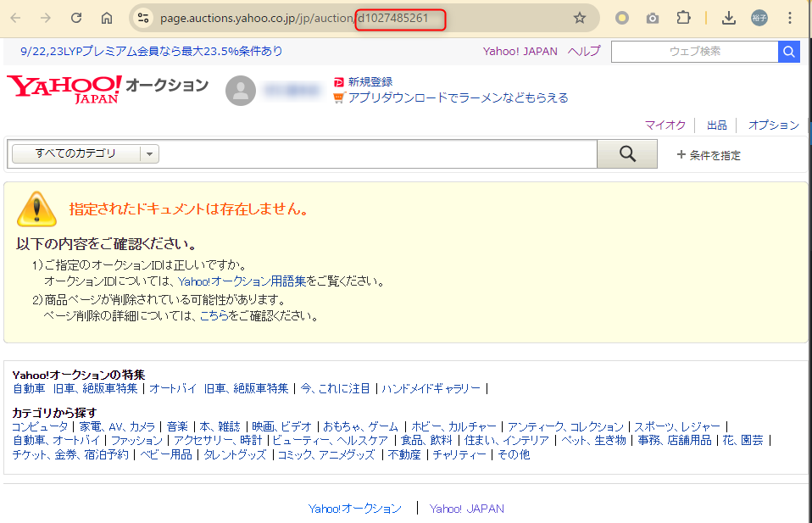Open the アクセサリー、時計 category
This screenshot has width=812, height=523.
[218, 441]
